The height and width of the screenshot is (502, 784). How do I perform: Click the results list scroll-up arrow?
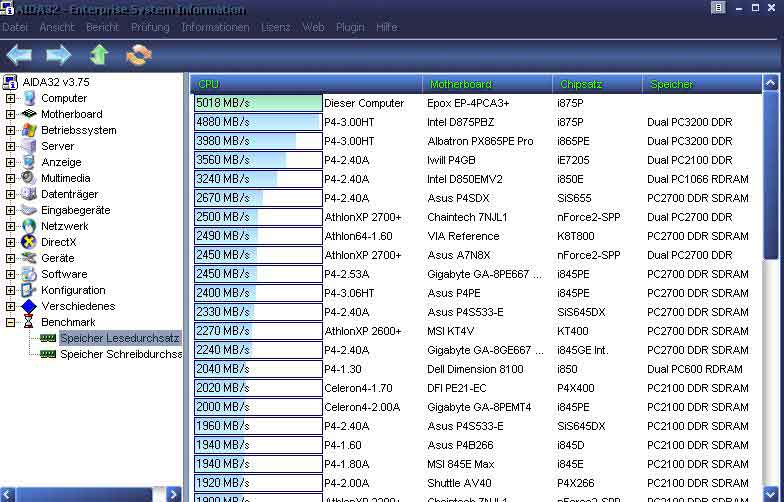coord(770,83)
